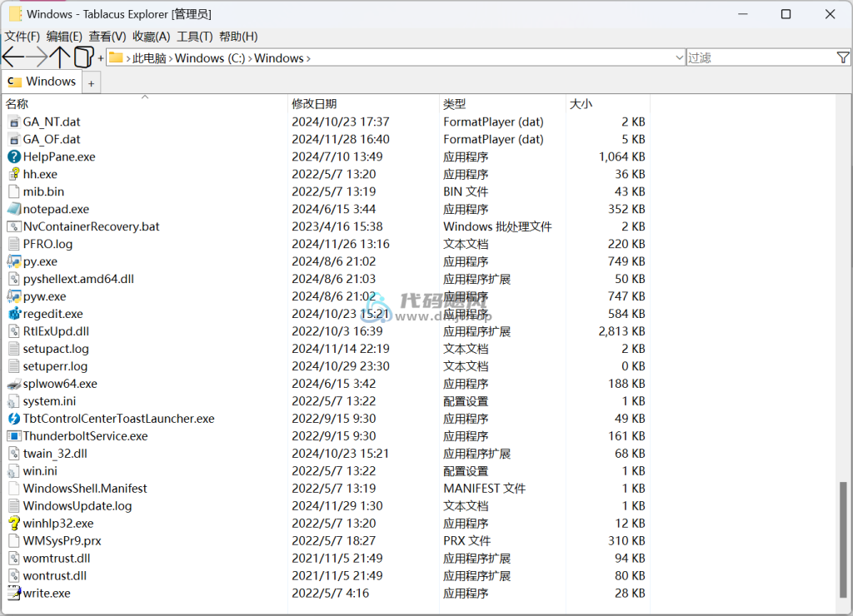This screenshot has width=853, height=616.
Task: Select the Windows tab
Action: click(x=42, y=82)
